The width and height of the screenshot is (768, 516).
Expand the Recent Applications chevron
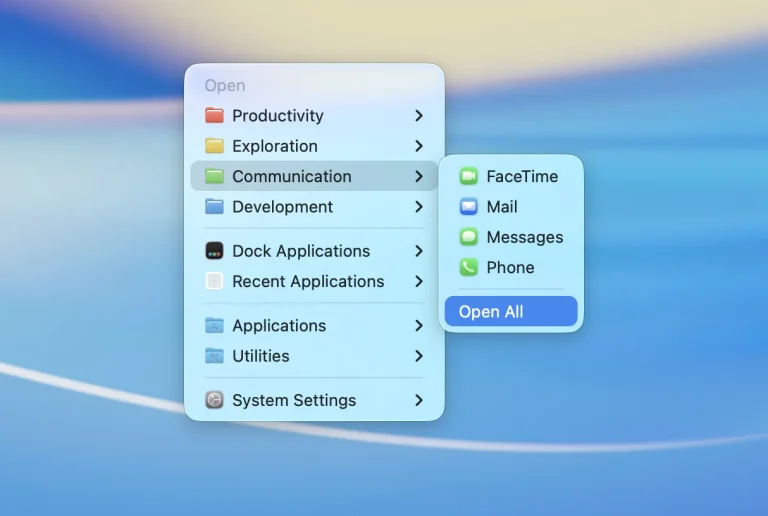[x=419, y=281]
